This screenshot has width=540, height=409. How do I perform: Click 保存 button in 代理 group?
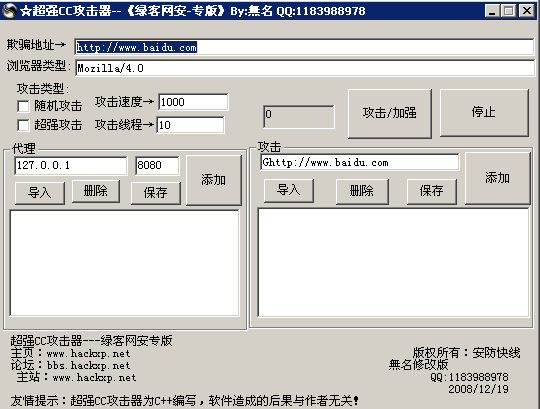tap(156, 193)
